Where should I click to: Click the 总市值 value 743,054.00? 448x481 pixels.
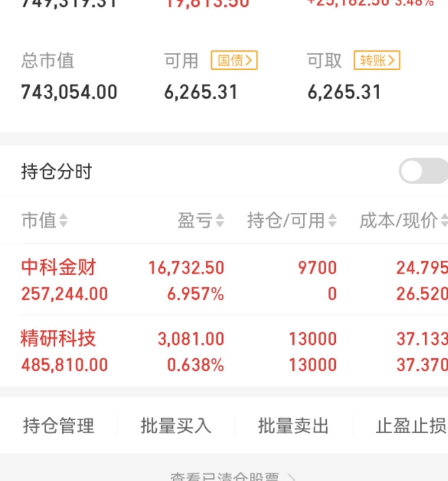[x=69, y=92]
